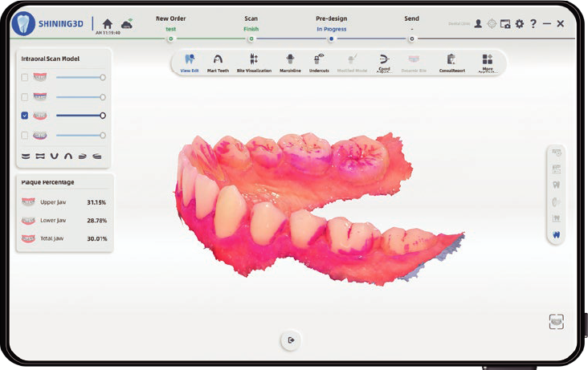The width and height of the screenshot is (588, 370).
Task: Click the Coord Adjust button
Action: (x=384, y=62)
